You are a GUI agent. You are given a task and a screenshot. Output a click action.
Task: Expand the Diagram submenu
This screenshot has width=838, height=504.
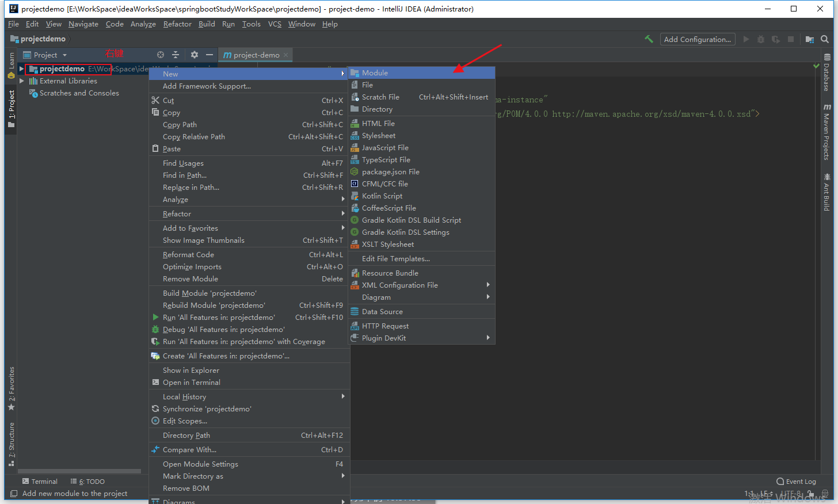[422, 297]
